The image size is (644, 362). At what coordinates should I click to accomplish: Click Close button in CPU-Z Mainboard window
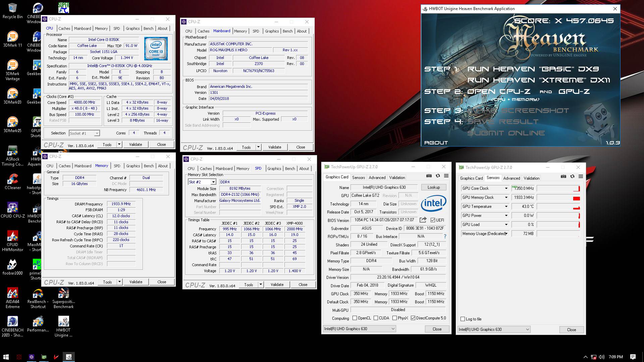coord(301,147)
